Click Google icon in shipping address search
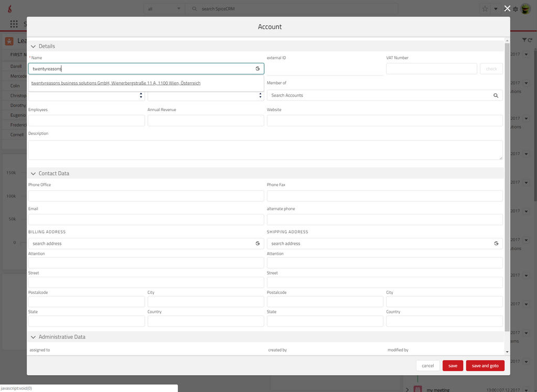The image size is (537, 392). point(496,244)
